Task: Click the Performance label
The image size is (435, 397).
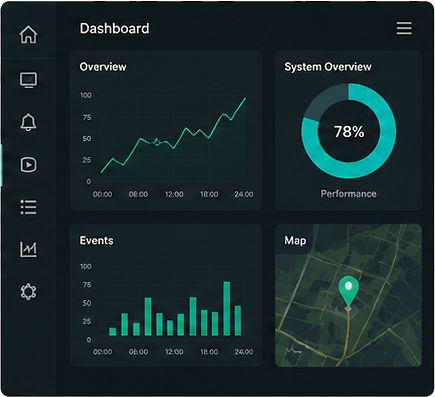Action: click(x=349, y=194)
